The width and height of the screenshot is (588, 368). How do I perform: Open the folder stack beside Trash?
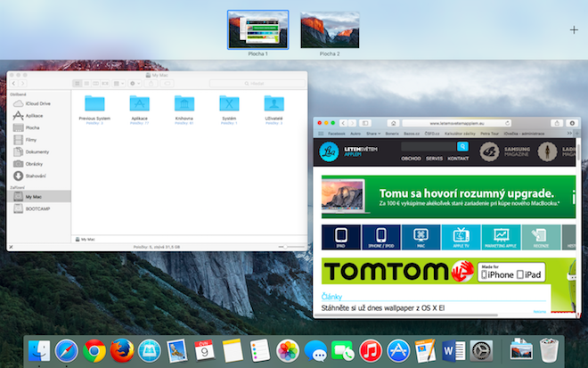point(521,350)
